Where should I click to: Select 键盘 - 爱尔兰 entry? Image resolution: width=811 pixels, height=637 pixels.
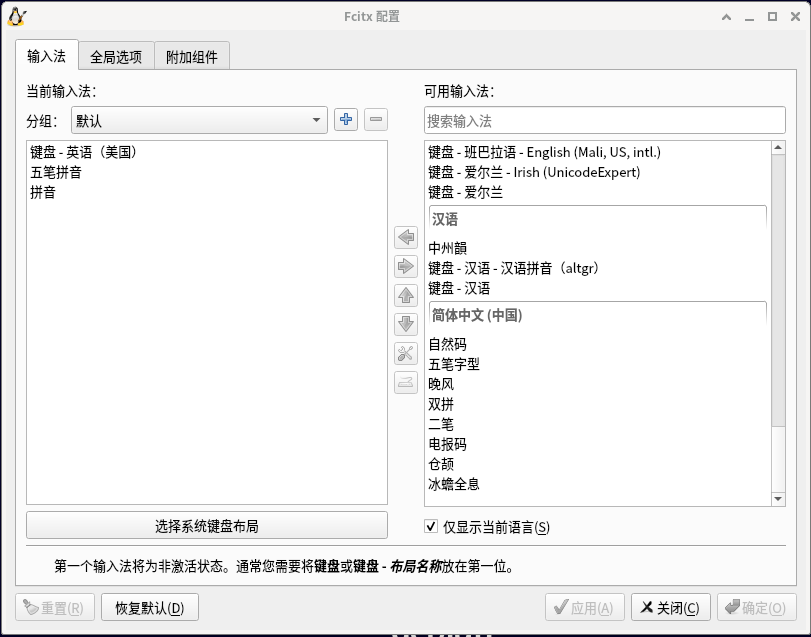coord(598,192)
